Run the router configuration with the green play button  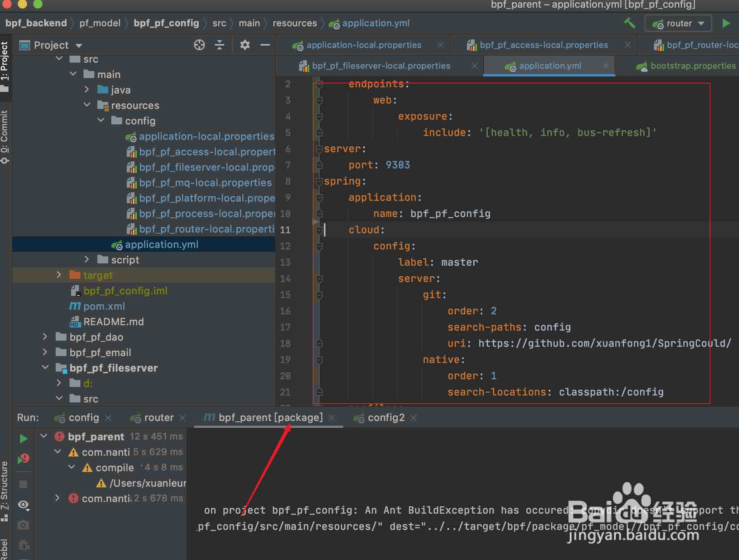tap(726, 23)
